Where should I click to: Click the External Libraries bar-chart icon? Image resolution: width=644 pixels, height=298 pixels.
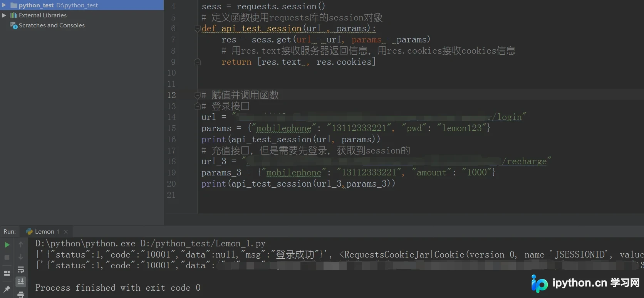(x=14, y=15)
